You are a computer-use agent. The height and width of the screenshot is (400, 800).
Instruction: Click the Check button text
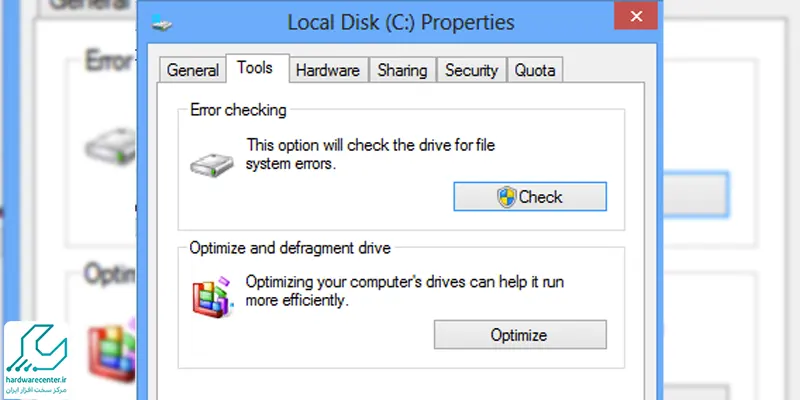coord(540,197)
